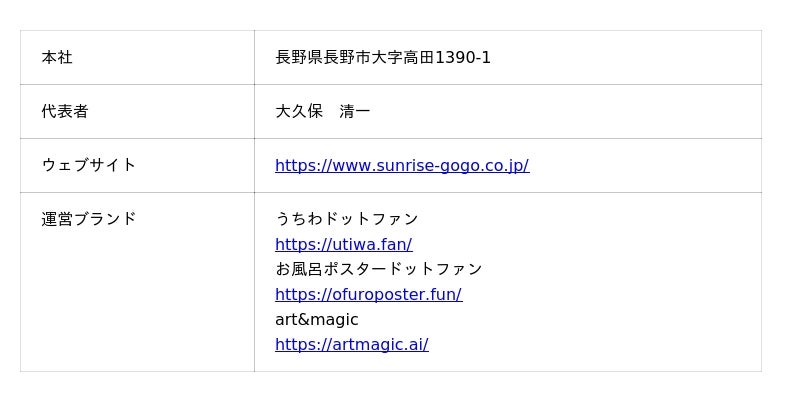Click the 清一 given name text
This screenshot has width=800, height=402.
tap(355, 112)
